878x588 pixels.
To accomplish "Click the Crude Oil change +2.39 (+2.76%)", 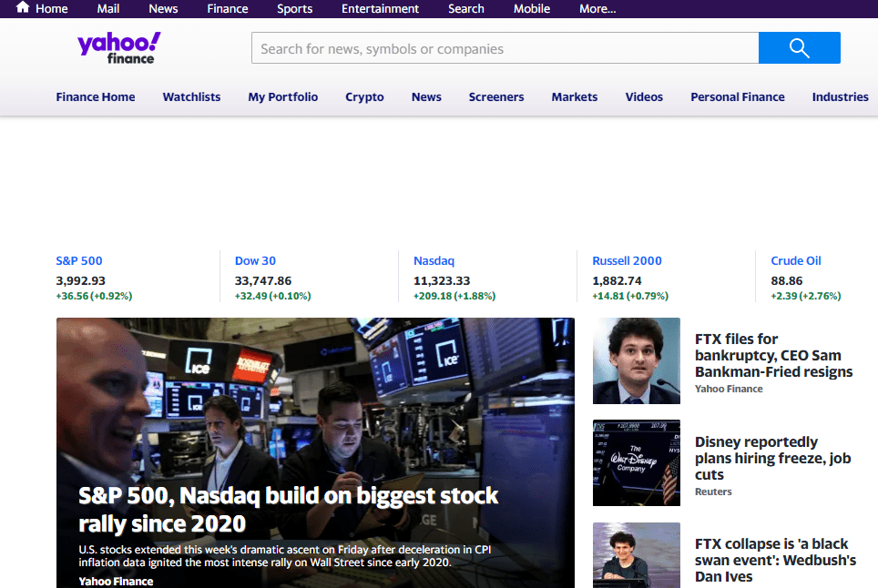I will point(806,296).
